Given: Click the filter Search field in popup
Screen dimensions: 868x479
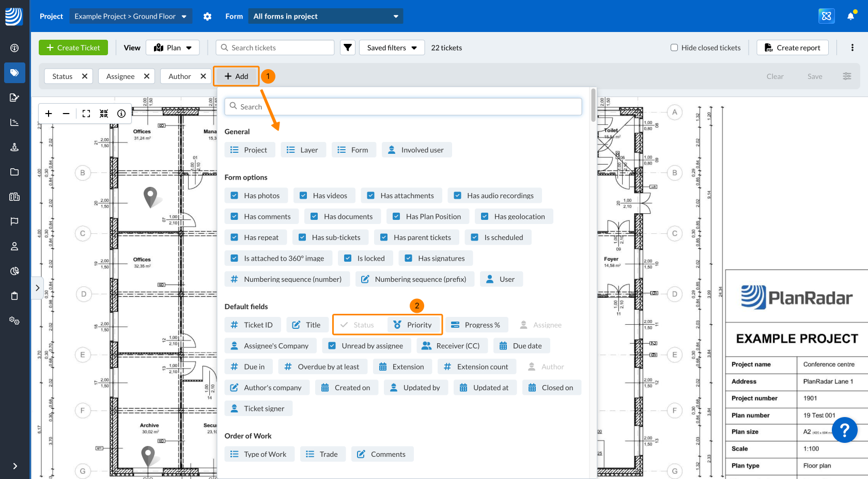Looking at the screenshot, I should click(403, 107).
